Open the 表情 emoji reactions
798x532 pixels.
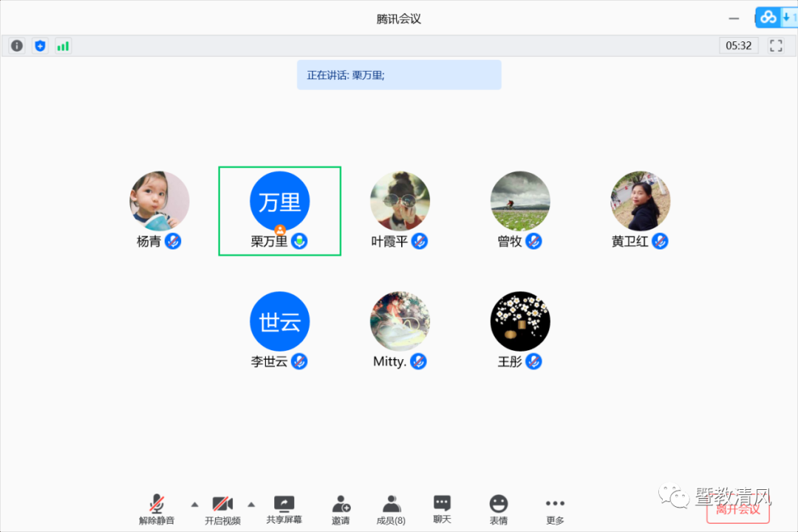(499, 510)
